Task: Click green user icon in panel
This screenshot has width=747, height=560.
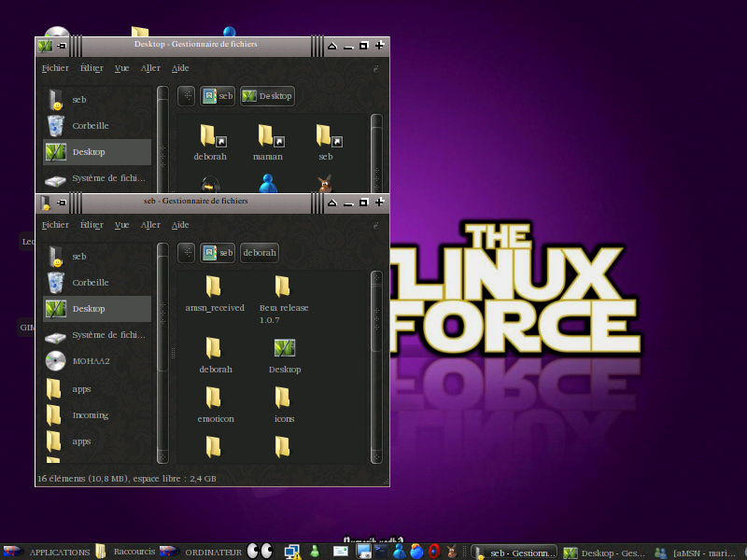Action: pos(315,552)
